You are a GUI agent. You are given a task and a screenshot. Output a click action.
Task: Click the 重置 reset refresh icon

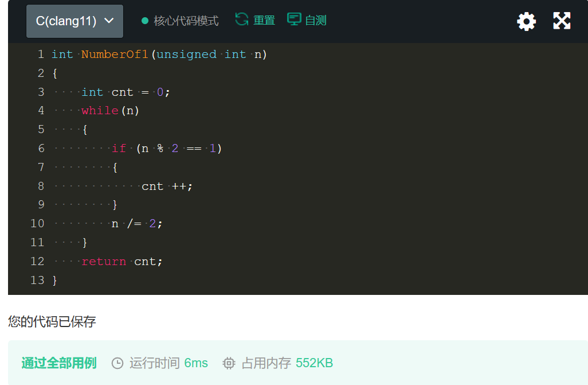(242, 20)
